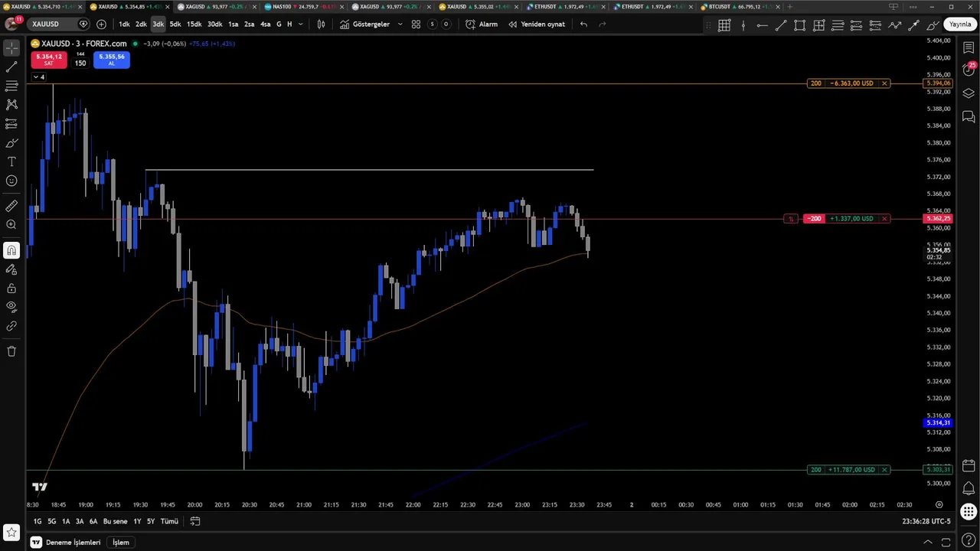Select the 2dk timeframe
The height and width of the screenshot is (551, 980).
(141, 24)
